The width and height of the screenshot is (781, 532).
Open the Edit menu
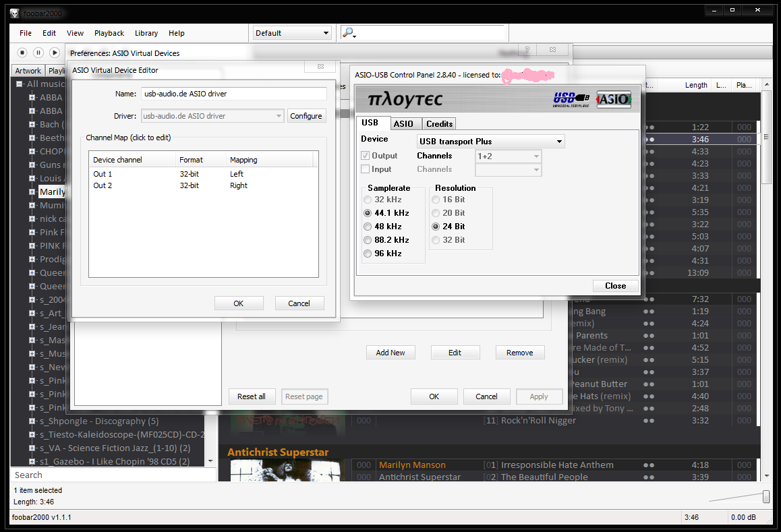pyautogui.click(x=49, y=33)
